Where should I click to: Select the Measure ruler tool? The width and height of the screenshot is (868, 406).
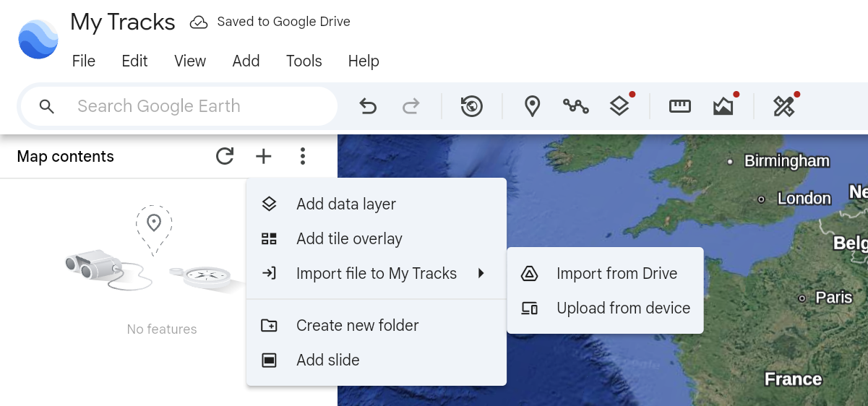click(680, 107)
